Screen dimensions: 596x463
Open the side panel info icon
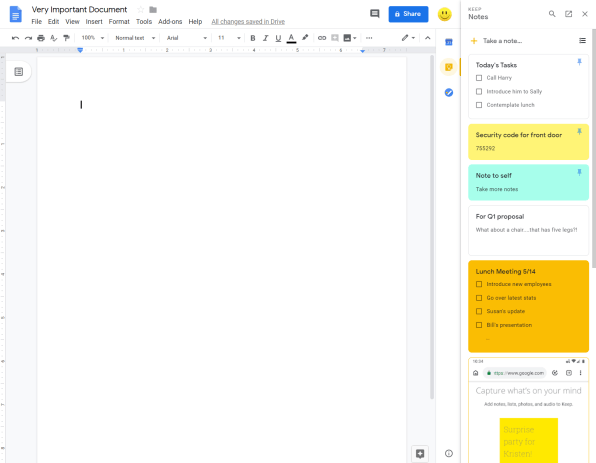tap(449, 453)
